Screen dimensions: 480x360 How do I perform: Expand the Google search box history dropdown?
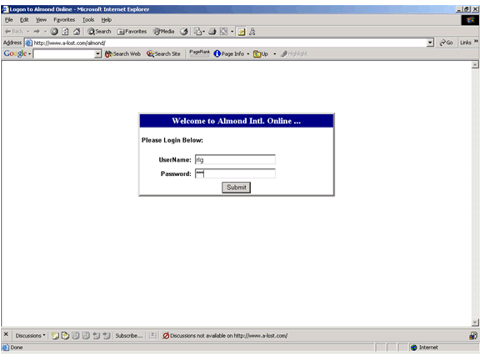coord(98,54)
